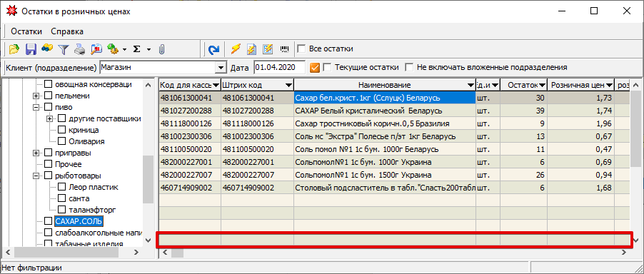
Task: Click into the Дата input field
Action: (x=280, y=67)
